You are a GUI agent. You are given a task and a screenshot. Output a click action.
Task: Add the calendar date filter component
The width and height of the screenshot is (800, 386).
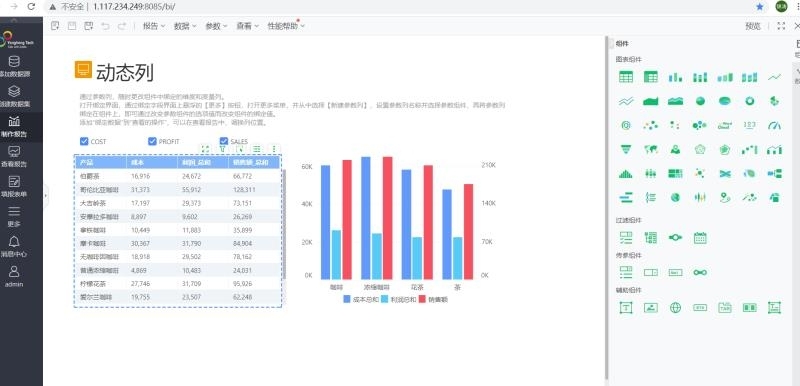click(700, 238)
